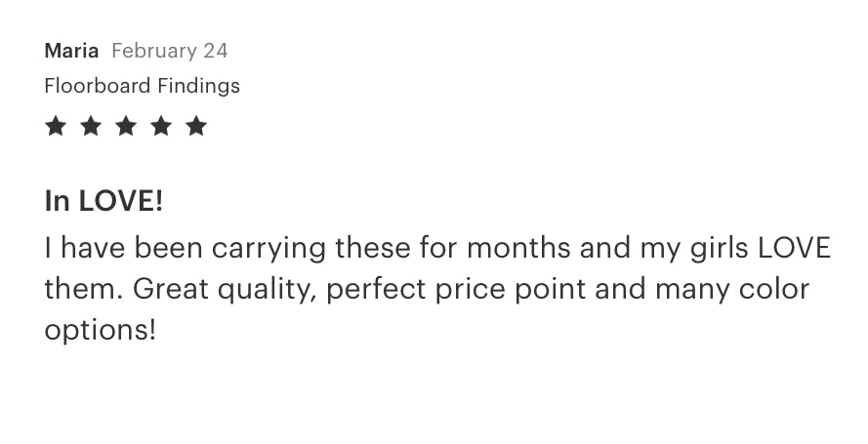
Task: Click the February 24 review date
Action: pyautogui.click(x=169, y=51)
